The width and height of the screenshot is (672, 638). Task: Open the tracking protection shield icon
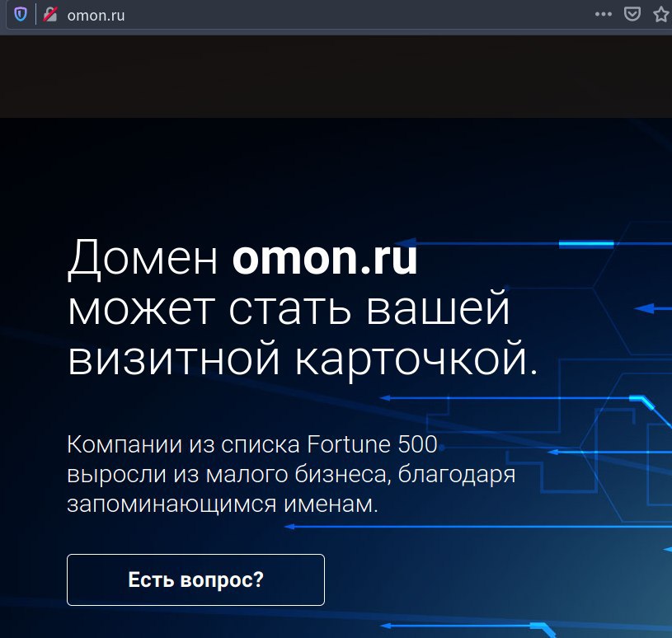(21, 15)
